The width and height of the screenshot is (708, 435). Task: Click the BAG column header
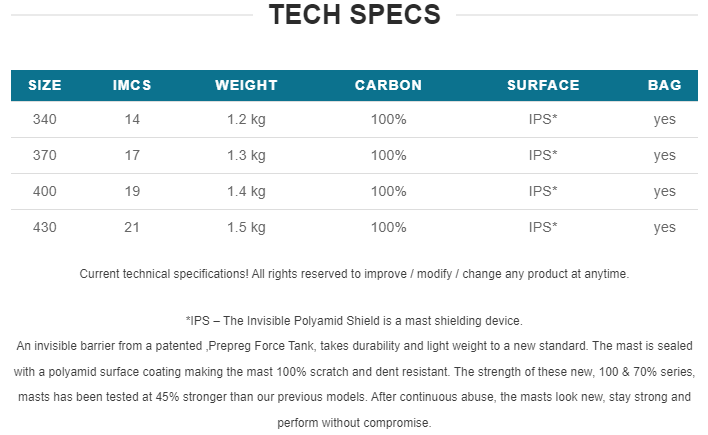665,85
